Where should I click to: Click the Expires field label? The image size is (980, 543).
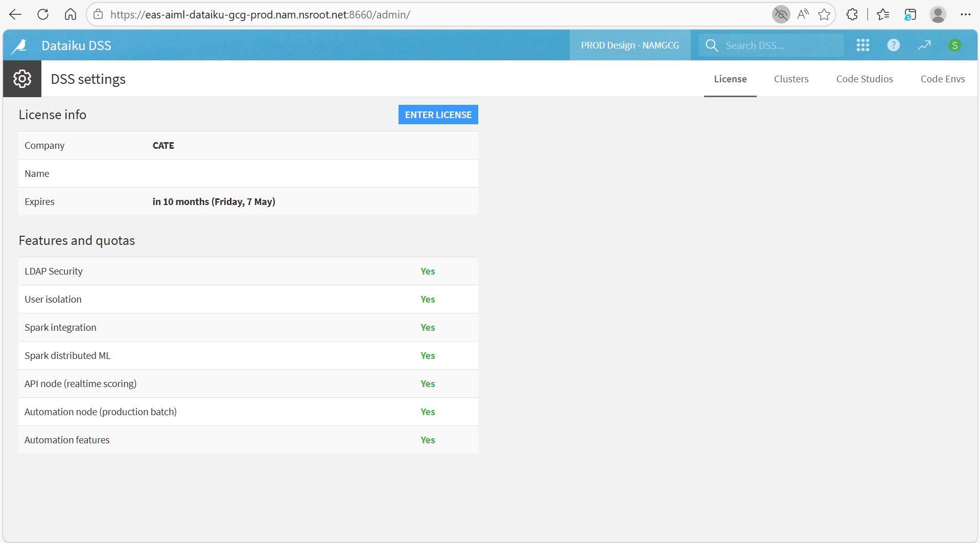tap(39, 202)
